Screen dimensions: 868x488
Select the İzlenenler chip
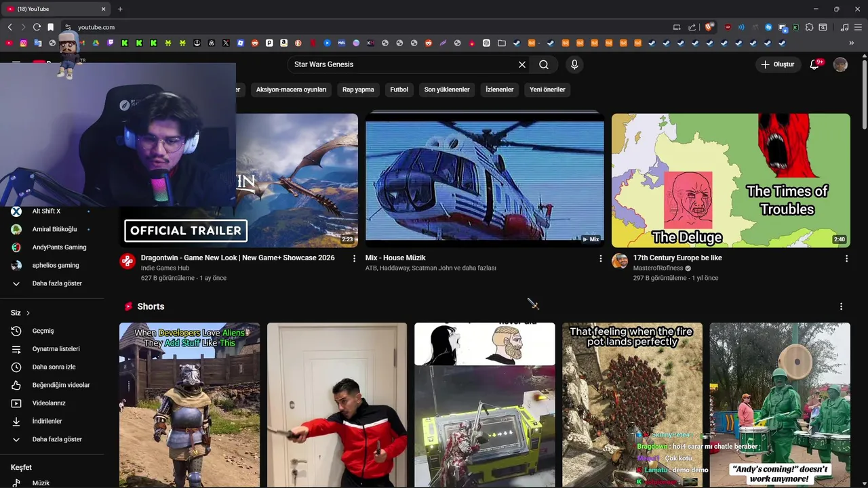[x=500, y=89]
